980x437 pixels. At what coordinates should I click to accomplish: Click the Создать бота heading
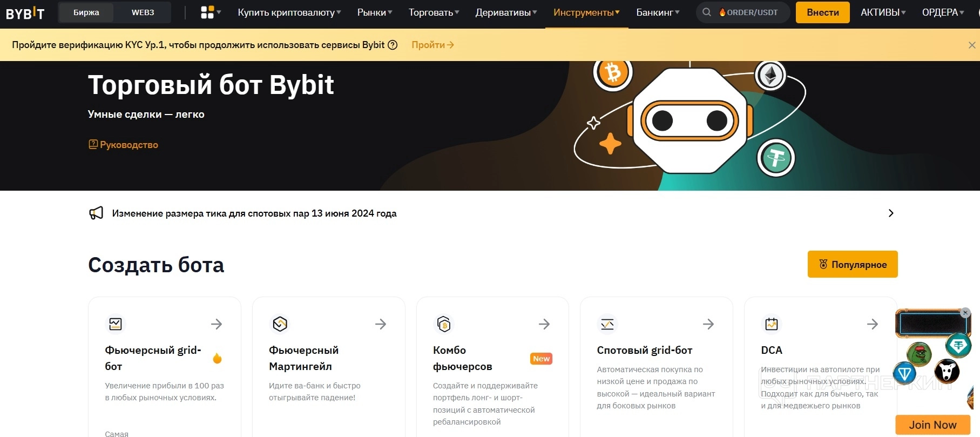click(156, 265)
